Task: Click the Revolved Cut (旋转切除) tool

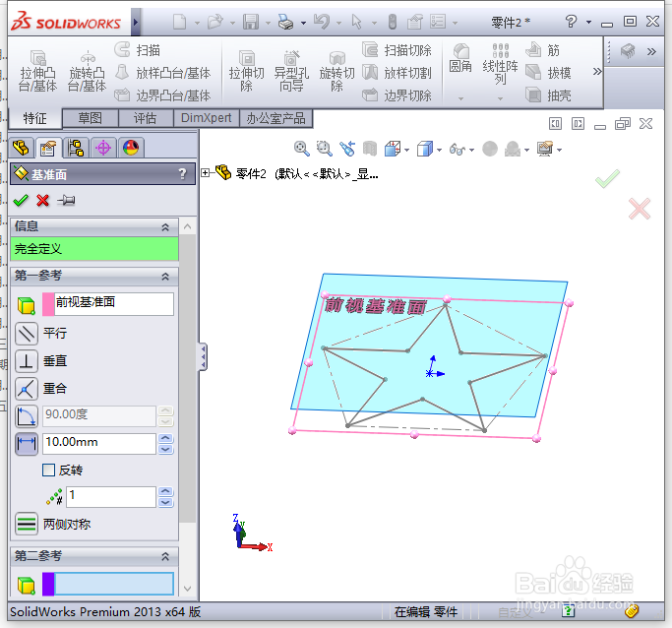Action: tap(336, 71)
